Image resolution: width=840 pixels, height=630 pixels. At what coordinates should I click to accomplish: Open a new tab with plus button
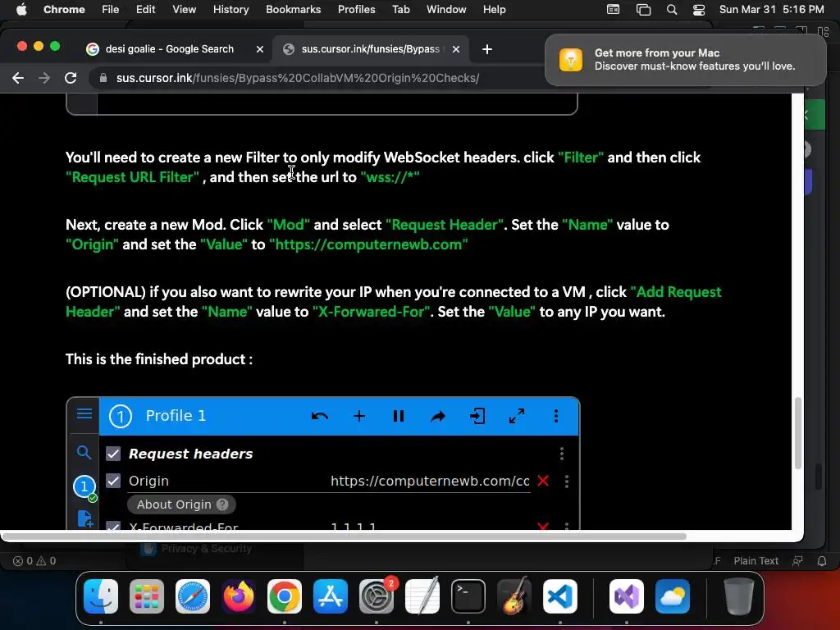point(487,49)
